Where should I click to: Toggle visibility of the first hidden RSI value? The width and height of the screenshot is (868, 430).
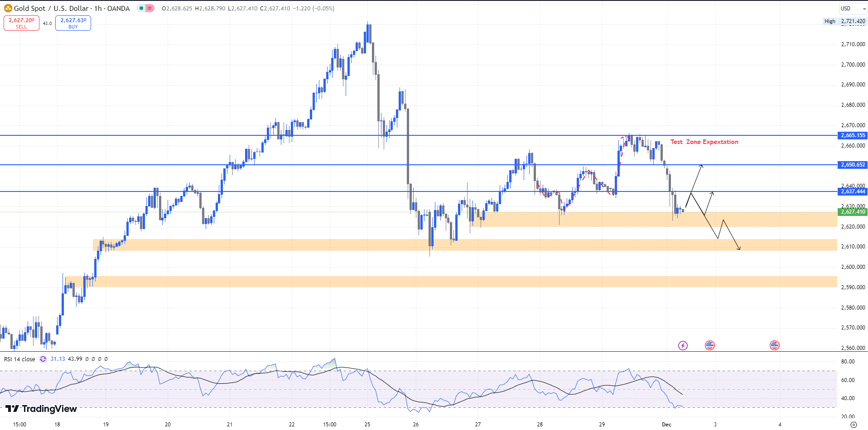87,359
